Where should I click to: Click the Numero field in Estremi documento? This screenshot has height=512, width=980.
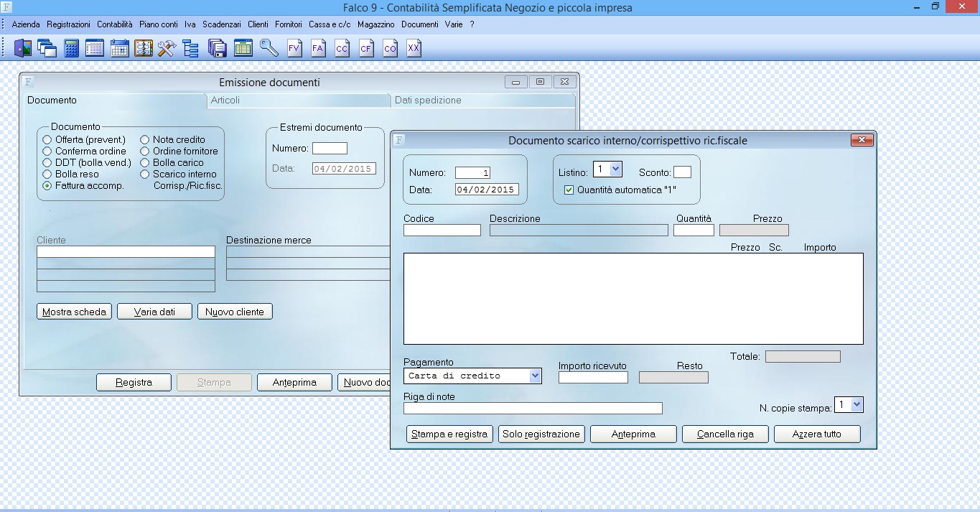tap(330, 149)
